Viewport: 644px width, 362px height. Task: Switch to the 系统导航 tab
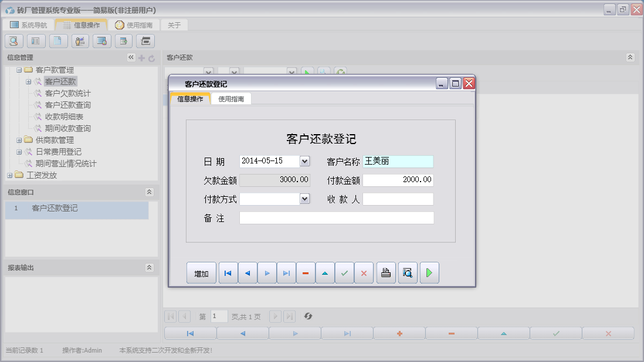(x=29, y=25)
